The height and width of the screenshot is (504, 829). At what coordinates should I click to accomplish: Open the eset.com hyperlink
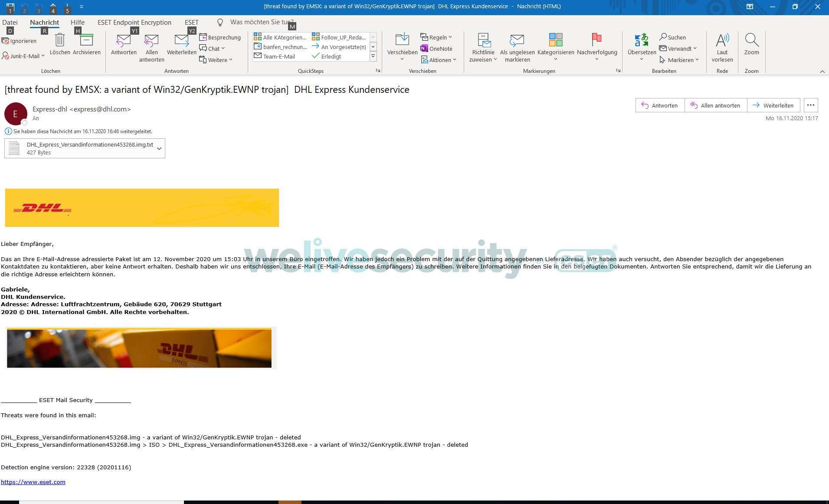coord(33,482)
